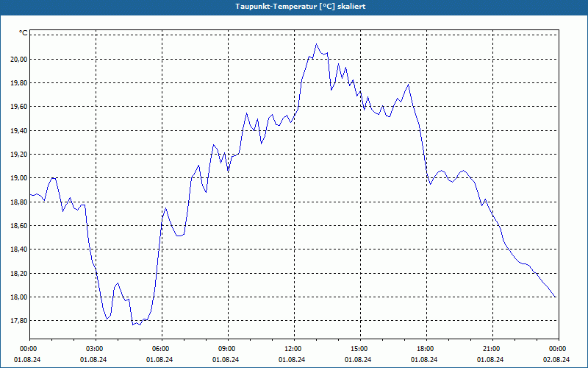Click the y-axis value 17,80
Image resolution: width=588 pixels, height=368 pixels.
[18, 321]
